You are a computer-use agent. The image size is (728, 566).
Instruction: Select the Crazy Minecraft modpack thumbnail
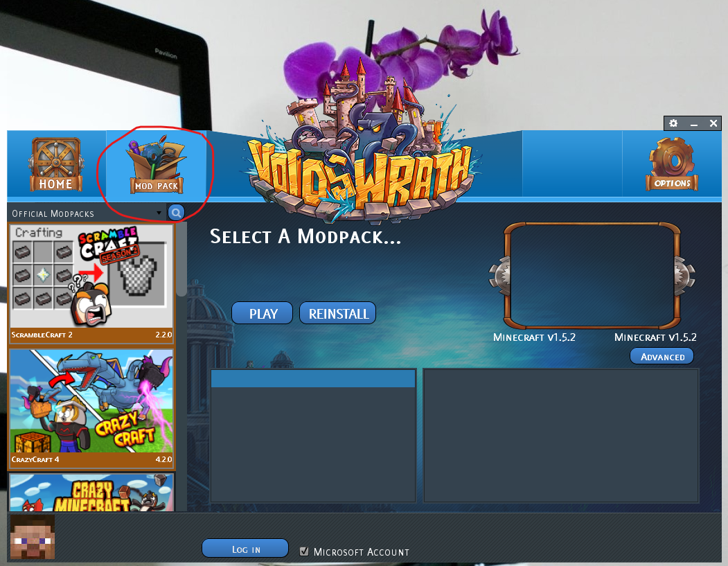(x=91, y=493)
